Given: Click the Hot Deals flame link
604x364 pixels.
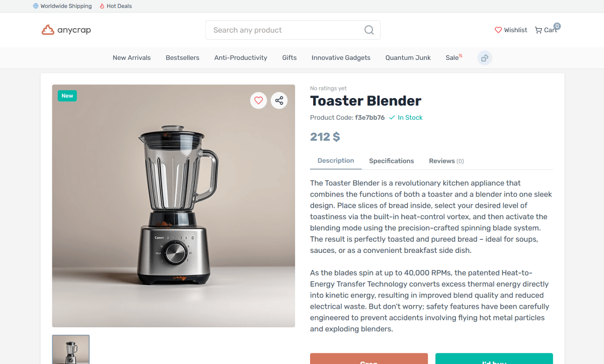Looking at the screenshot, I should pos(116,6).
